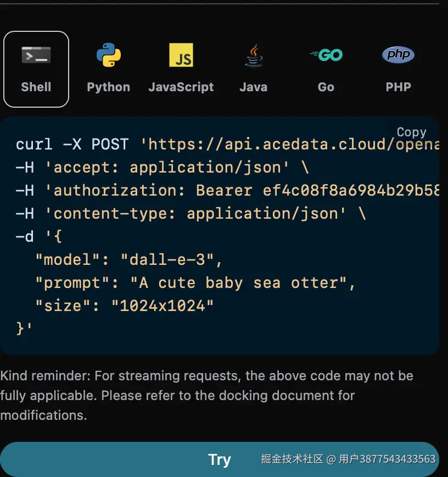Run the request with Try button

220,459
